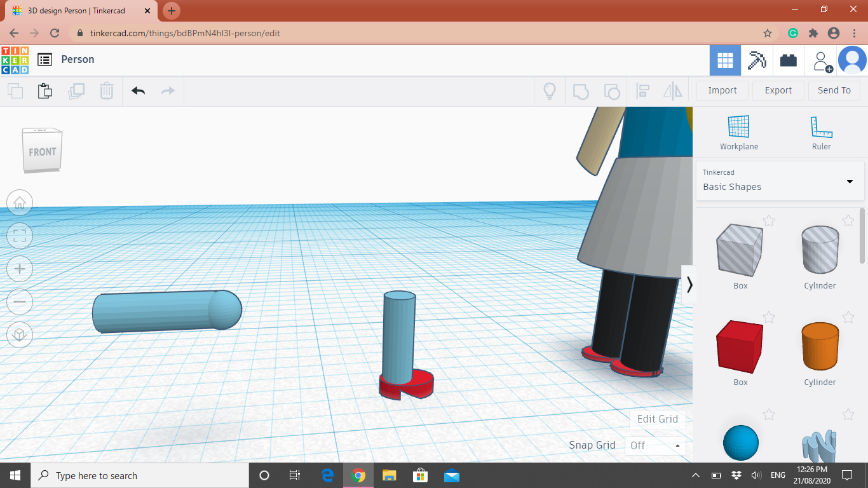Undo the last action
This screenshot has height=488, width=868.
139,91
